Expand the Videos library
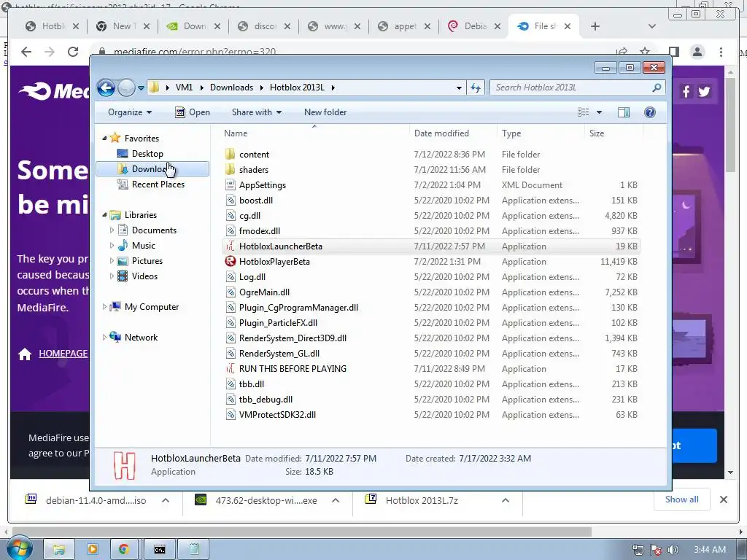747x560 pixels. 112,276
